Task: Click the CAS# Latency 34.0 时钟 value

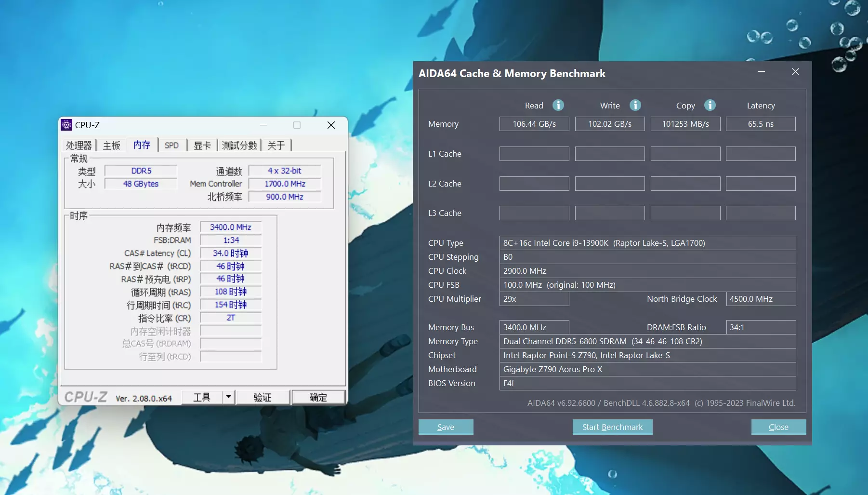Action: [231, 253]
